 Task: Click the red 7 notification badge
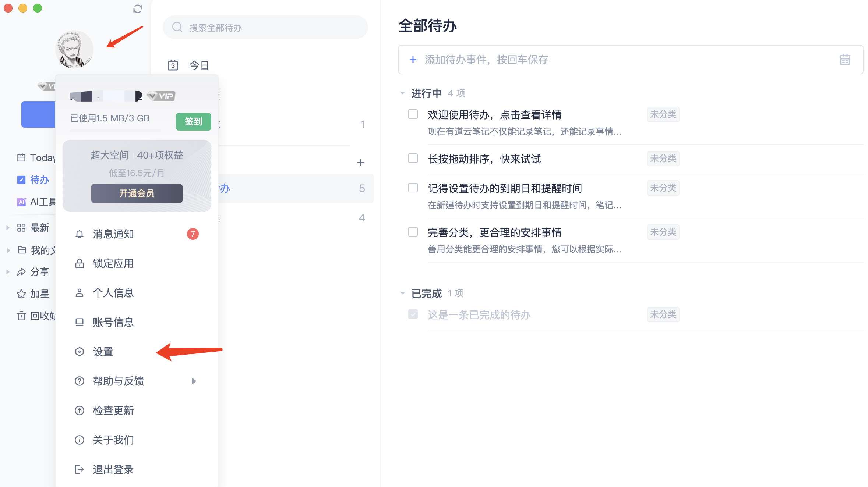coord(193,234)
